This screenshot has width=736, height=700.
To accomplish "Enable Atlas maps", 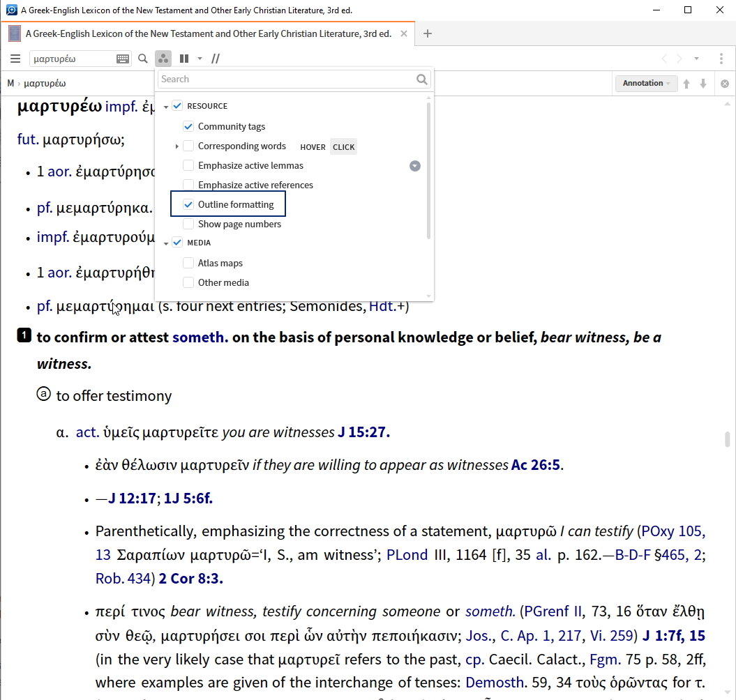I will pos(188,263).
